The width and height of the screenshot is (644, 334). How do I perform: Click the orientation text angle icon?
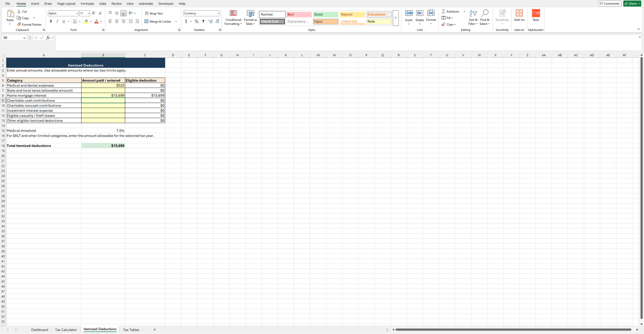point(131,13)
